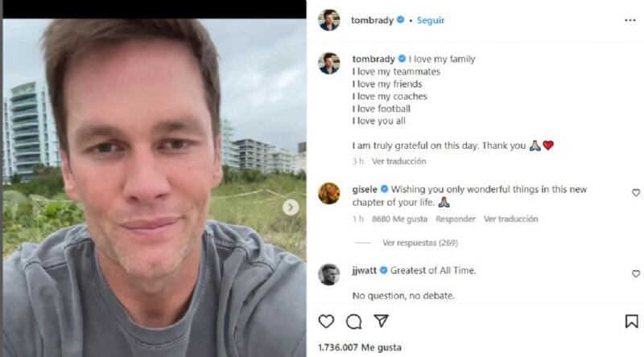Go to next slide with the arrow
Image resolution: width=644 pixels, height=357 pixels.
(291, 207)
